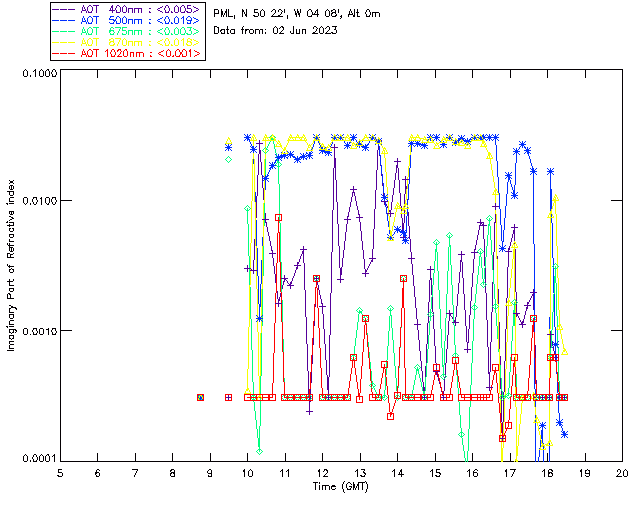Click the Time (GMT) axis title
This screenshot has width=640, height=512.
(340, 486)
